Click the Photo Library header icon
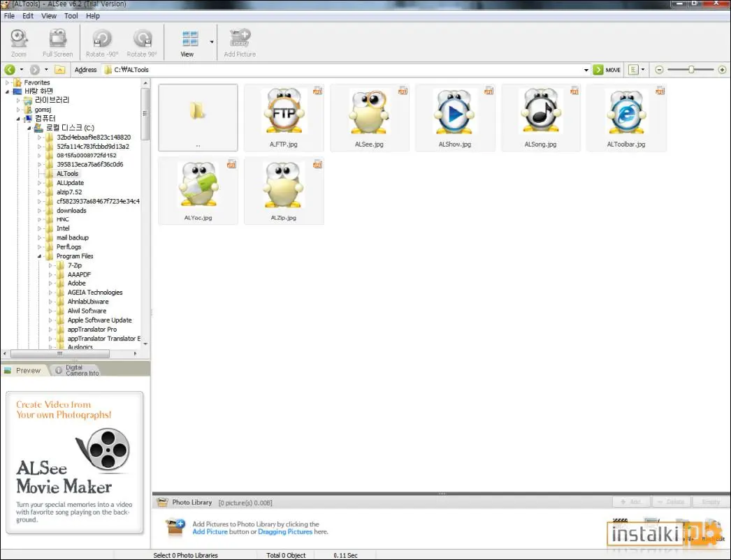This screenshot has width=731, height=560. [x=162, y=502]
